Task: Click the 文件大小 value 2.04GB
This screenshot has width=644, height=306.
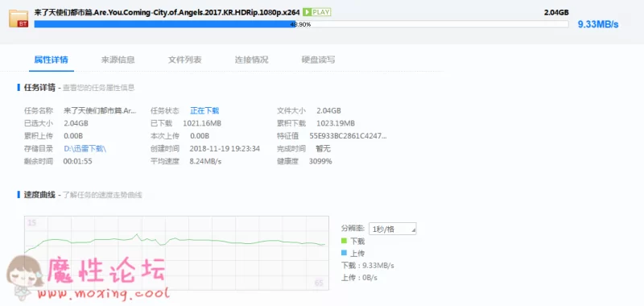Action: 328,110
